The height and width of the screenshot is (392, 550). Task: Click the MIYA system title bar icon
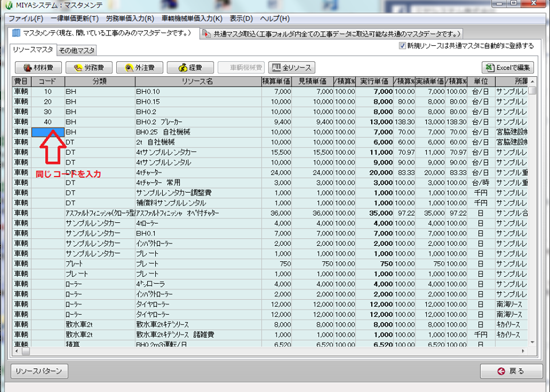point(9,5)
